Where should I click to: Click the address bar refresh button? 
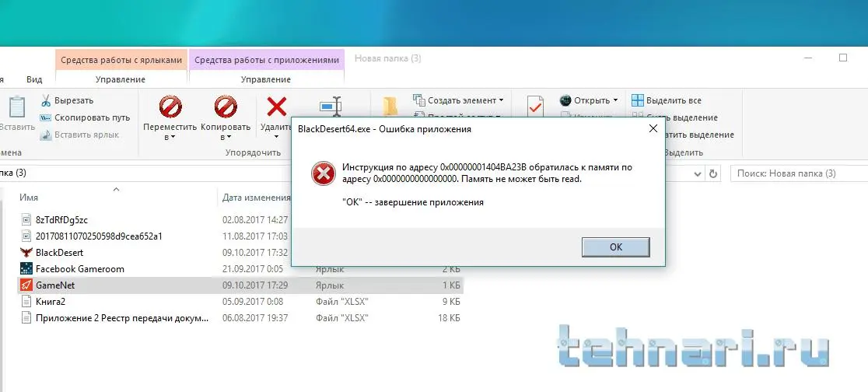coord(713,173)
